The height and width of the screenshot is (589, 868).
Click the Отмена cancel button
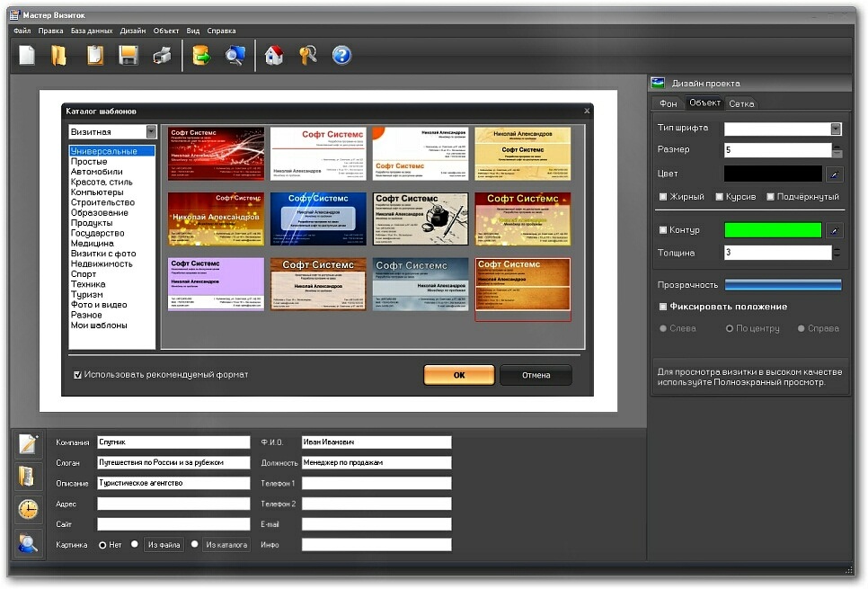(536, 375)
